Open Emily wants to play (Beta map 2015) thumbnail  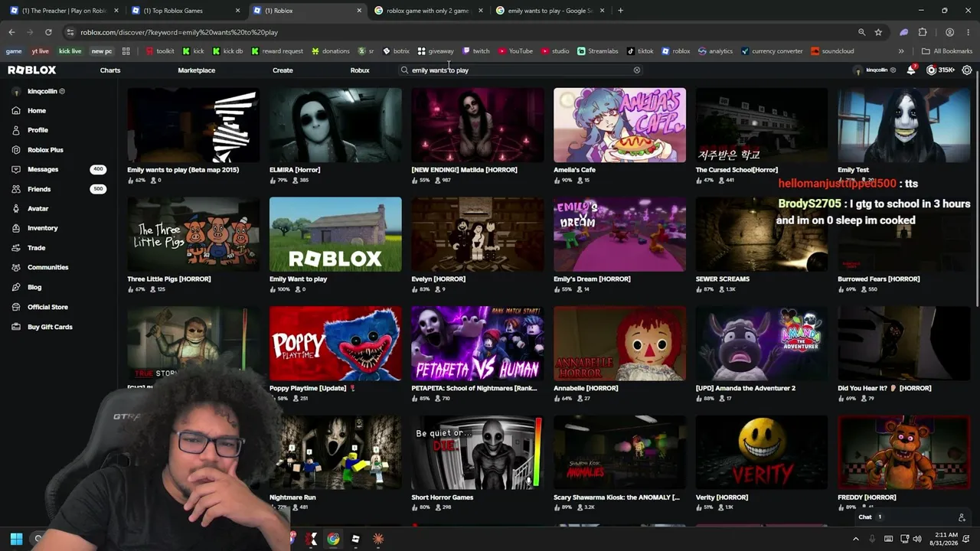(193, 125)
